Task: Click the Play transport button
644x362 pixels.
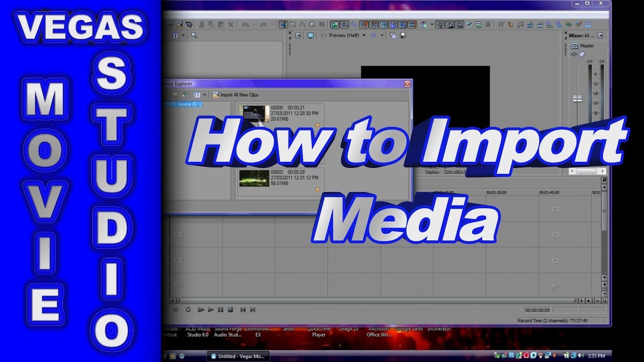Action: click(x=211, y=310)
